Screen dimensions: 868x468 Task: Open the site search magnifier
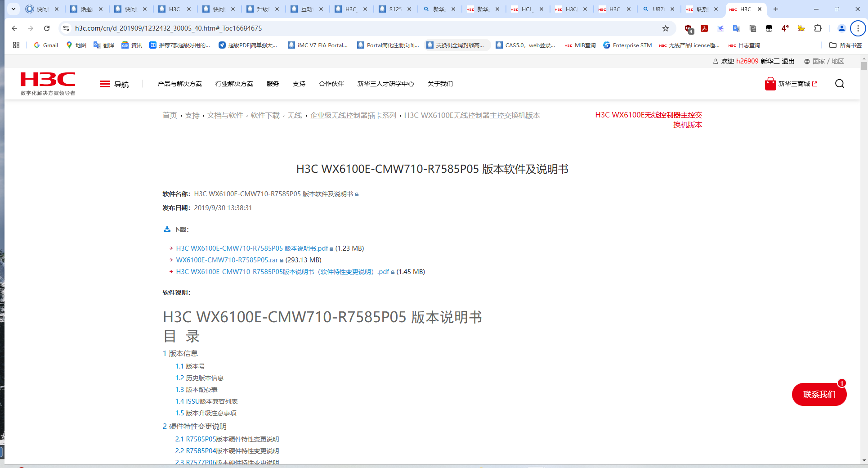[839, 84]
